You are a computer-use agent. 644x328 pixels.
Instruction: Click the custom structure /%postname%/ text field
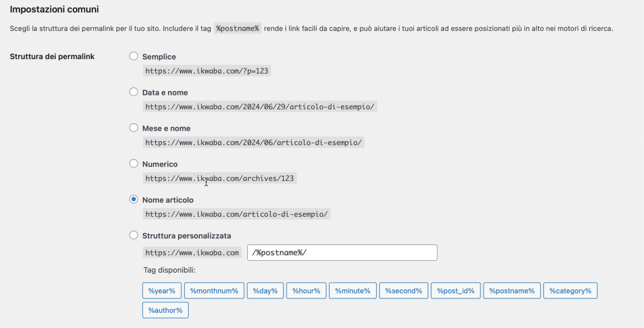coord(342,253)
